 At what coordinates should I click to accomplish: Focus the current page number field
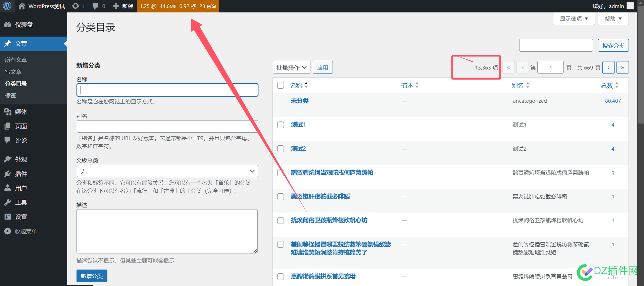pos(550,67)
